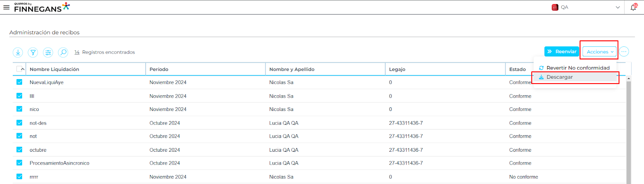Uncheck the NuevaLiquiAye row checkbox
This screenshot has width=644, height=184.
pyautogui.click(x=19, y=82)
